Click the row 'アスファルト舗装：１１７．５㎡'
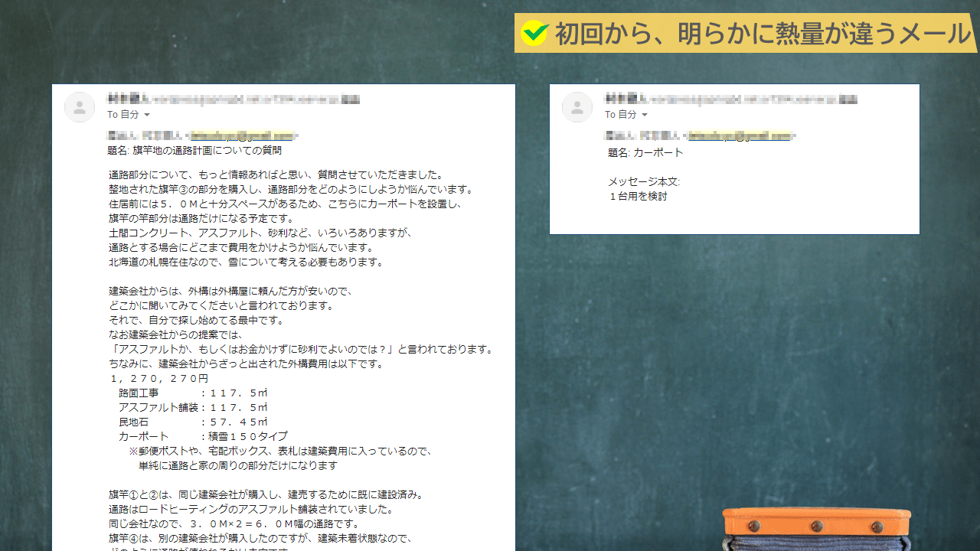980x551 pixels. coord(193,408)
